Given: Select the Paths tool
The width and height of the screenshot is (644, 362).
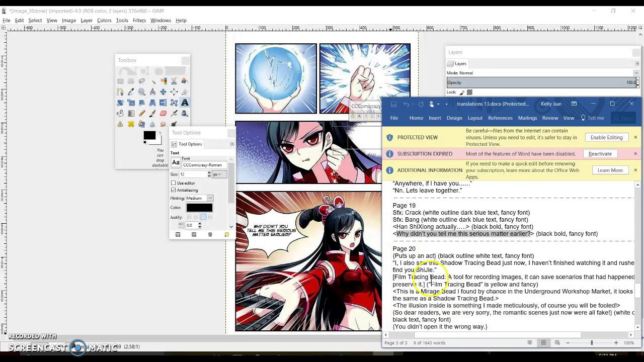Looking at the screenshot, I should pyautogui.click(x=120, y=92).
